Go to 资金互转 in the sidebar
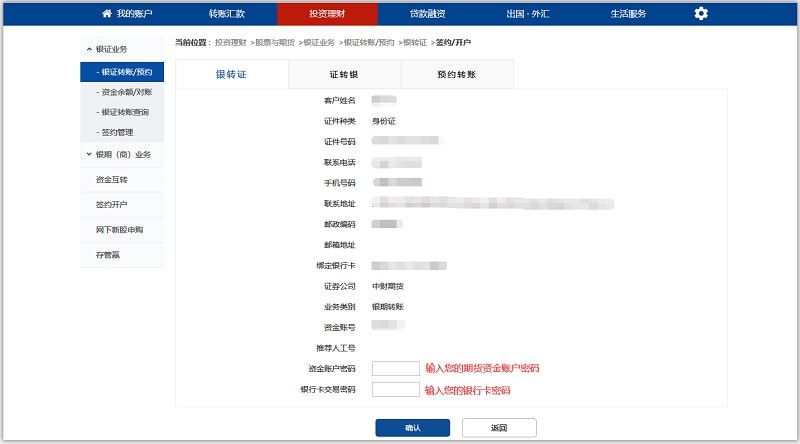800x444 pixels. point(112,180)
